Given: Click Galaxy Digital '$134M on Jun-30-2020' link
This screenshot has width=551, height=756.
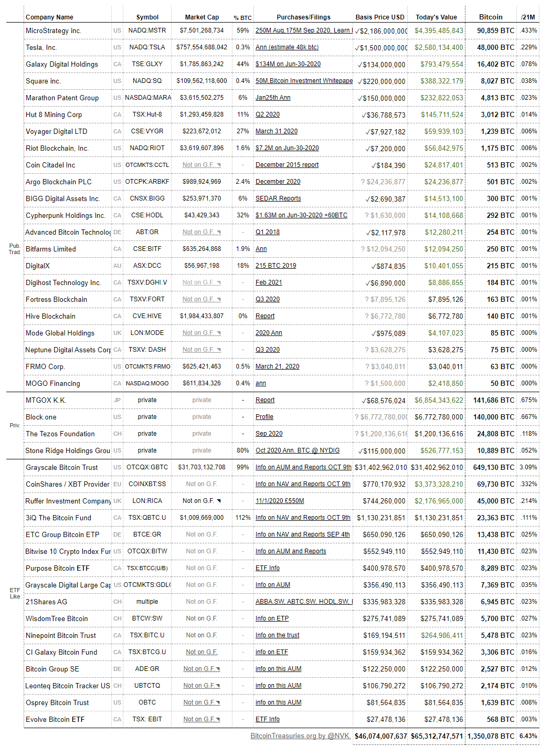Looking at the screenshot, I should click(288, 64).
